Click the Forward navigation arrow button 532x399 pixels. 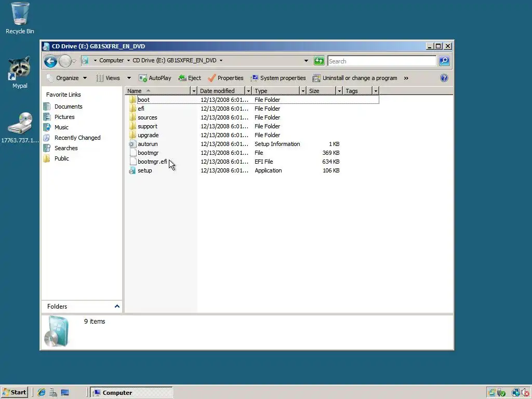[x=64, y=61]
